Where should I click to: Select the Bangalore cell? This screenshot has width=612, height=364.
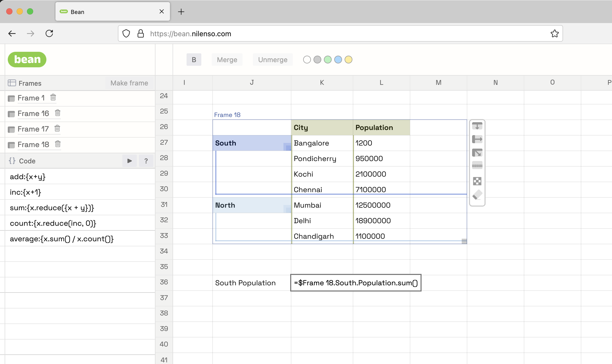click(x=322, y=143)
